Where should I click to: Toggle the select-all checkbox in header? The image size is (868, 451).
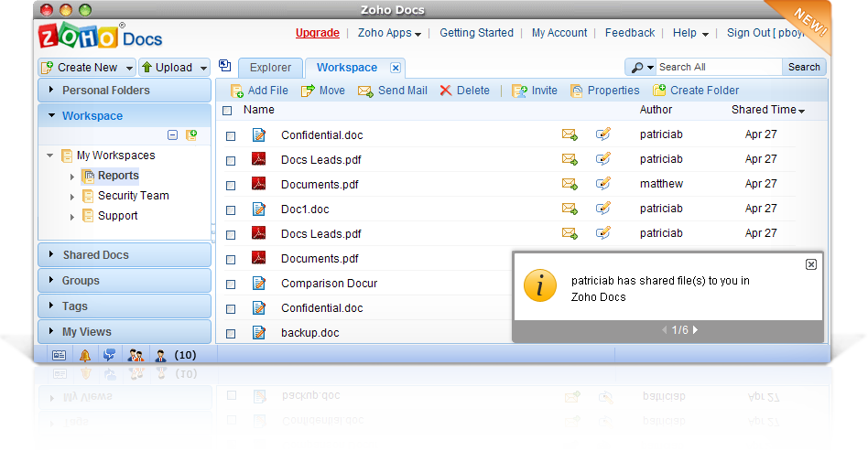(227, 111)
